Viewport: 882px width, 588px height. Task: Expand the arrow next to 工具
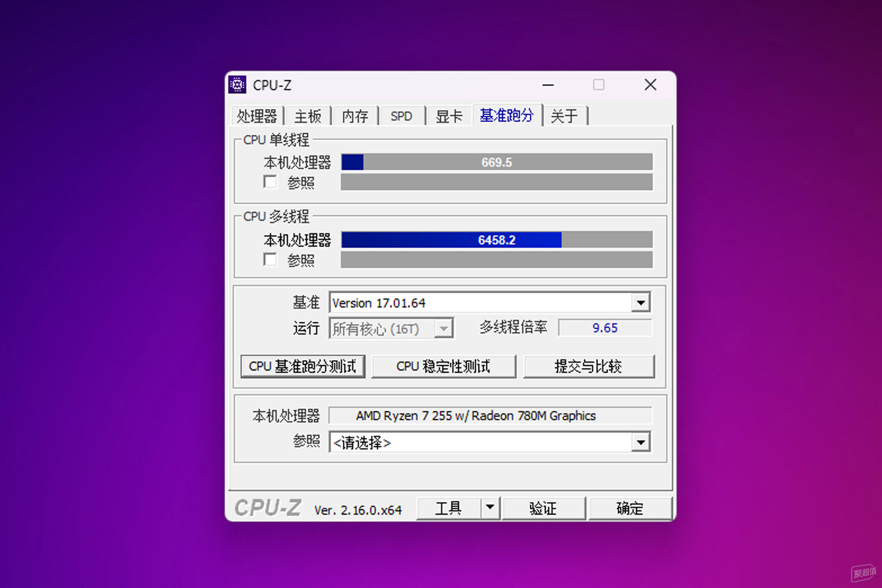pyautogui.click(x=490, y=508)
